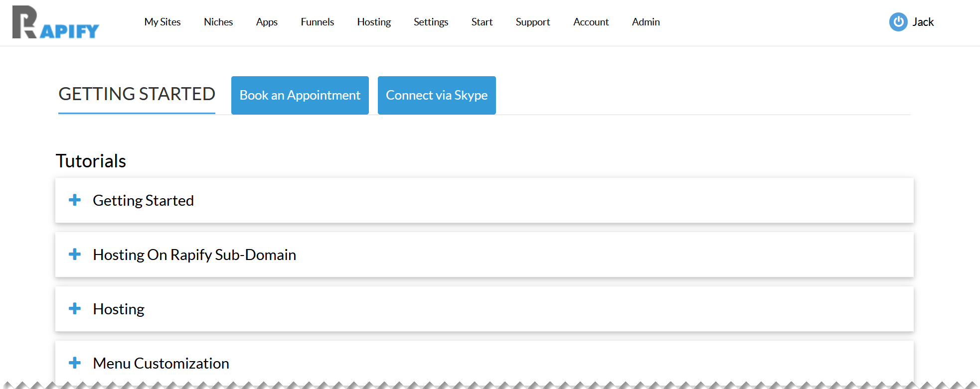The height and width of the screenshot is (389, 980).
Task: Select the Support menu item
Action: [532, 22]
